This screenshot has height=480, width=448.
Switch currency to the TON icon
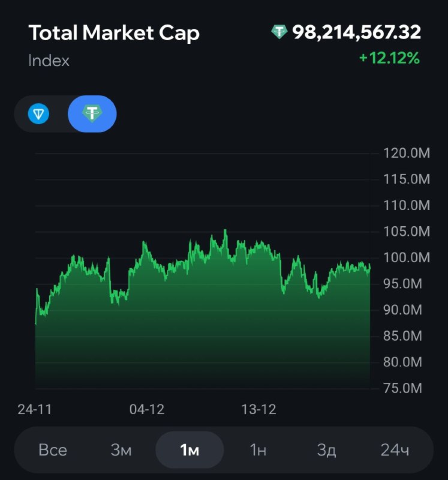pos(39,113)
